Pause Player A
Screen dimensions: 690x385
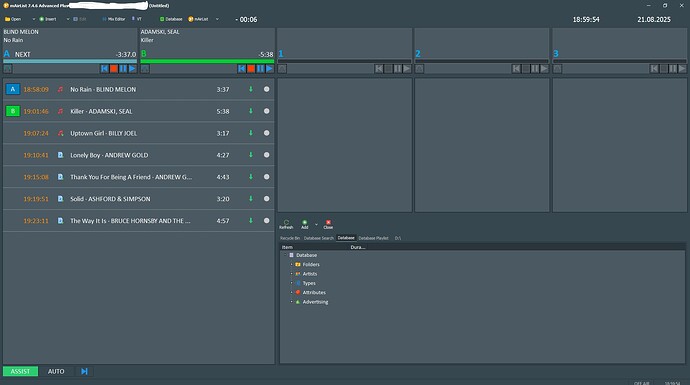[x=123, y=69]
